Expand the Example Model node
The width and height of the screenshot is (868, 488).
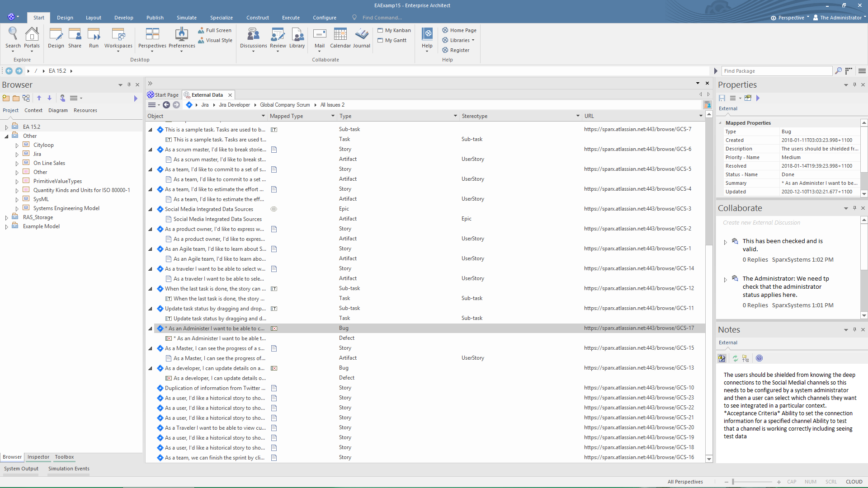coord(6,226)
